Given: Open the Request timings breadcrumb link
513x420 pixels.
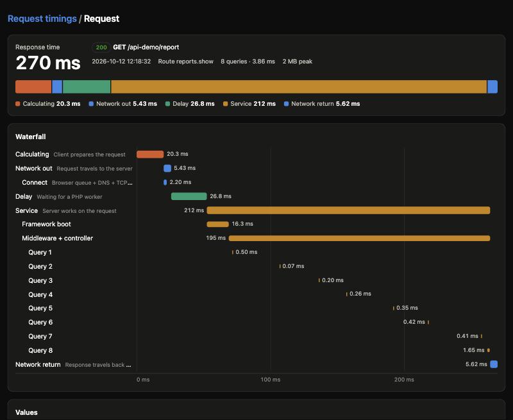Looking at the screenshot, I should coord(42,19).
